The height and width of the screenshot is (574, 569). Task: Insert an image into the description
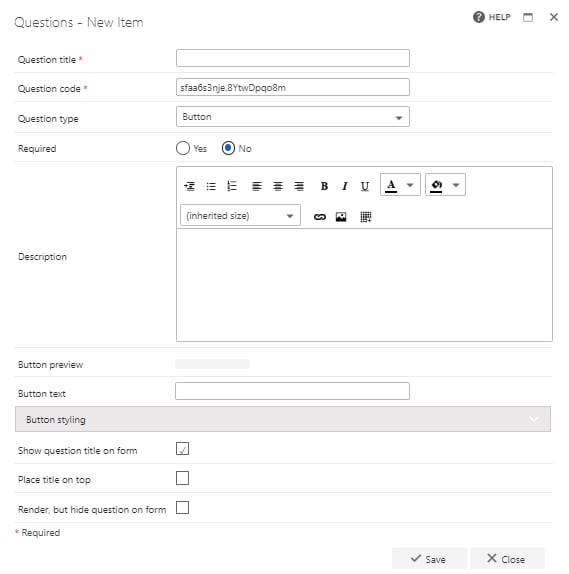341,217
